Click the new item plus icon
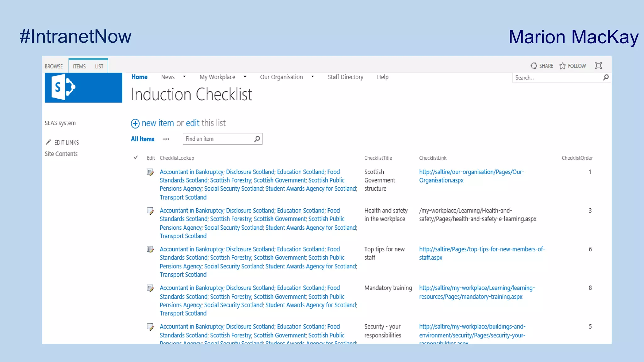 (135, 123)
